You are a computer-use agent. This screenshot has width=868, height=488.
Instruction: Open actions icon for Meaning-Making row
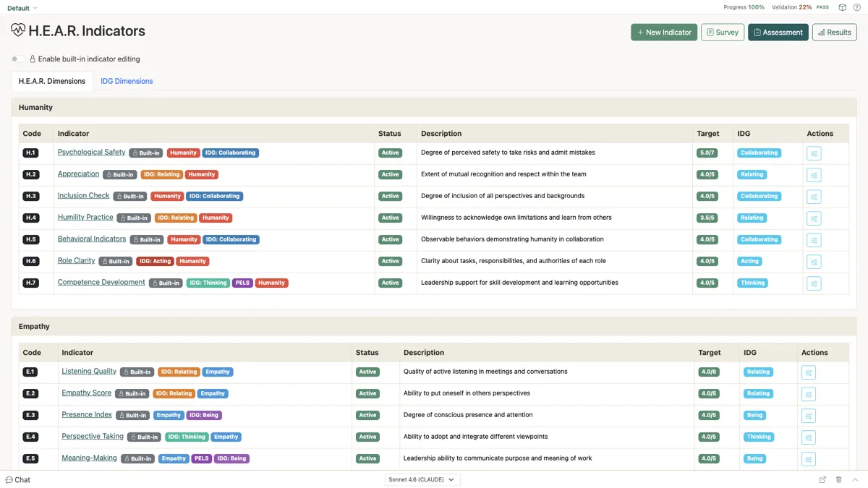tap(809, 459)
